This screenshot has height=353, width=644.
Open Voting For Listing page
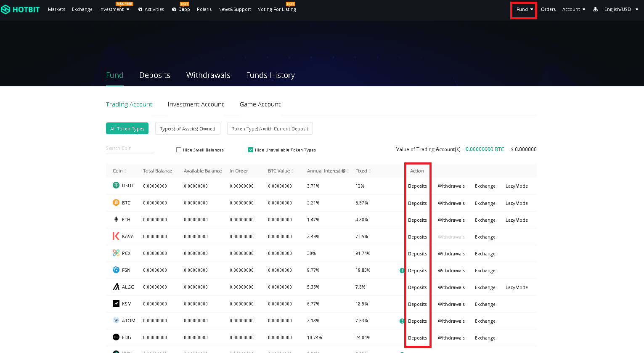click(x=277, y=9)
